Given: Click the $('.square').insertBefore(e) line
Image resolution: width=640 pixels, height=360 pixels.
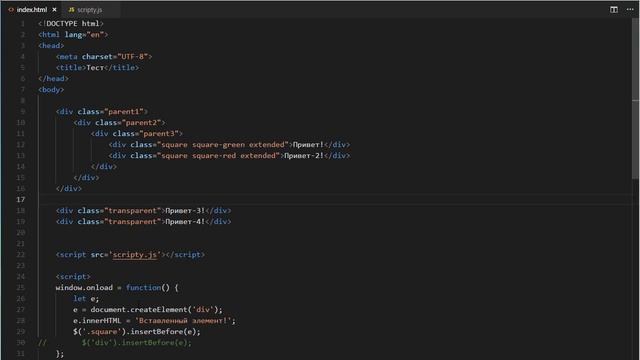Looking at the screenshot, I should (x=137, y=332).
